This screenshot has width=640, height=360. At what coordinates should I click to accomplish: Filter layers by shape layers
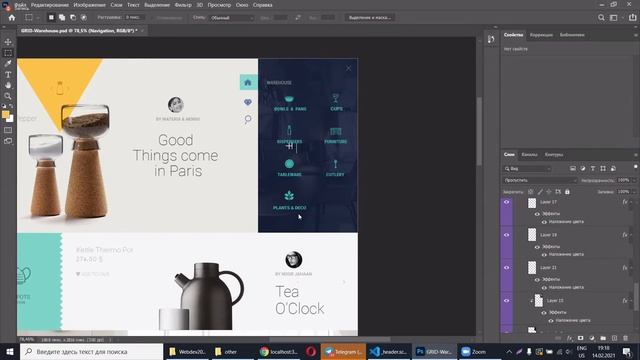coord(603,169)
